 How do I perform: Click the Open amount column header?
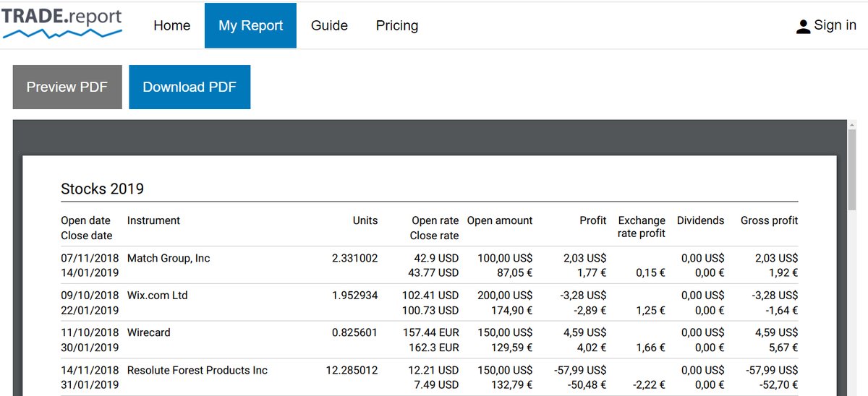(x=500, y=220)
